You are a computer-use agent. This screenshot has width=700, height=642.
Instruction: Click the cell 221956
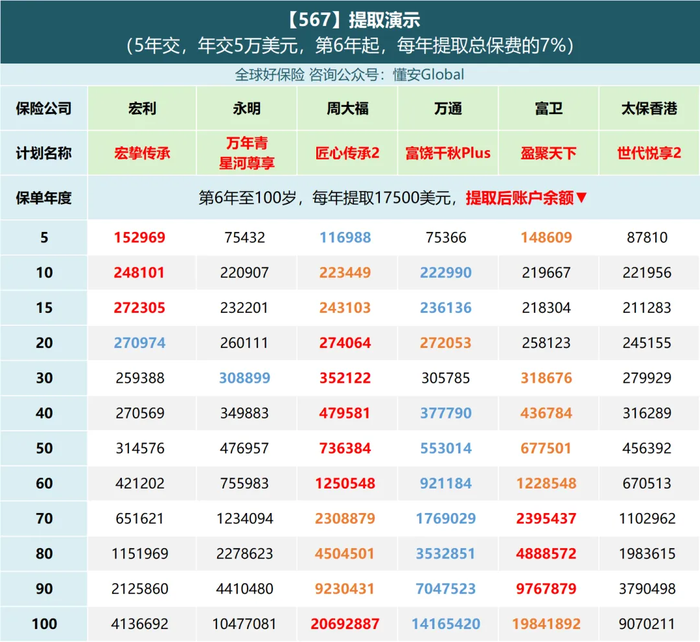(647, 273)
